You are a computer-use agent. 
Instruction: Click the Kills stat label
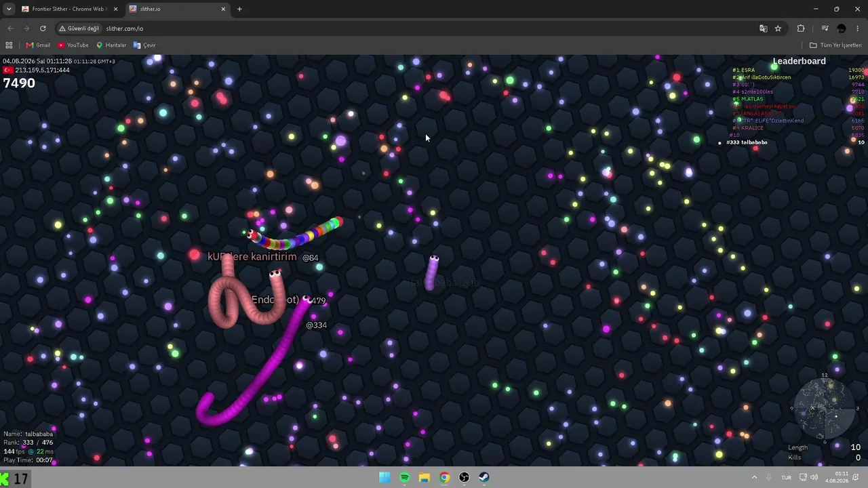pyautogui.click(x=794, y=457)
